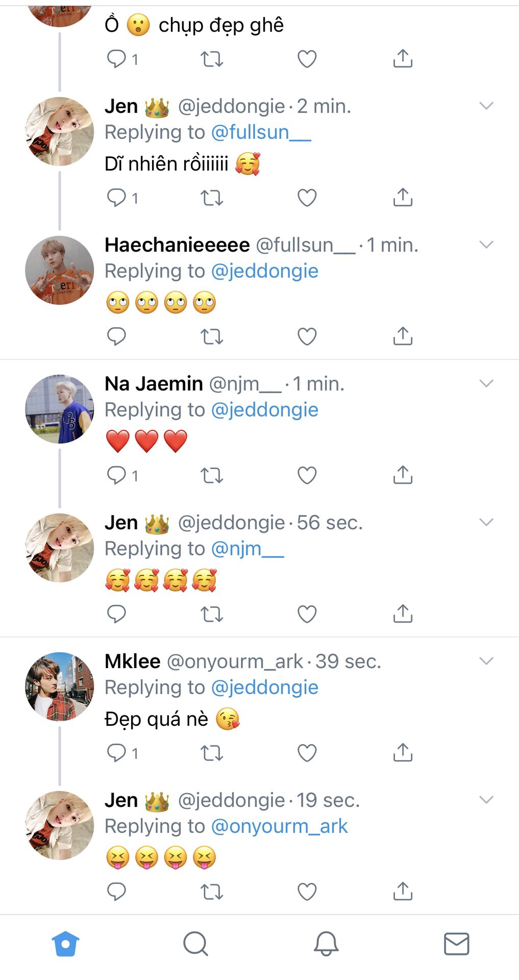519x980 pixels.
Task: Open chevron menu on Na Jaemin's tweet
Action: click(486, 383)
